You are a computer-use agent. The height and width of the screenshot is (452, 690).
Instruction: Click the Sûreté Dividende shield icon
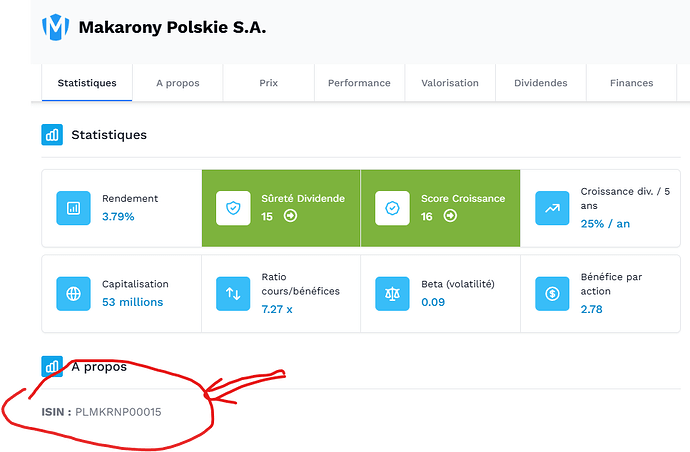(x=233, y=208)
